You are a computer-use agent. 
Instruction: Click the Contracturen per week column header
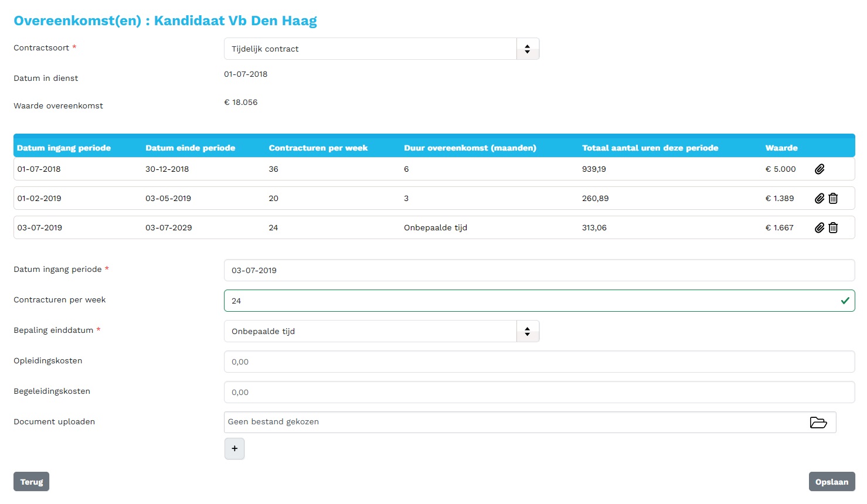318,148
